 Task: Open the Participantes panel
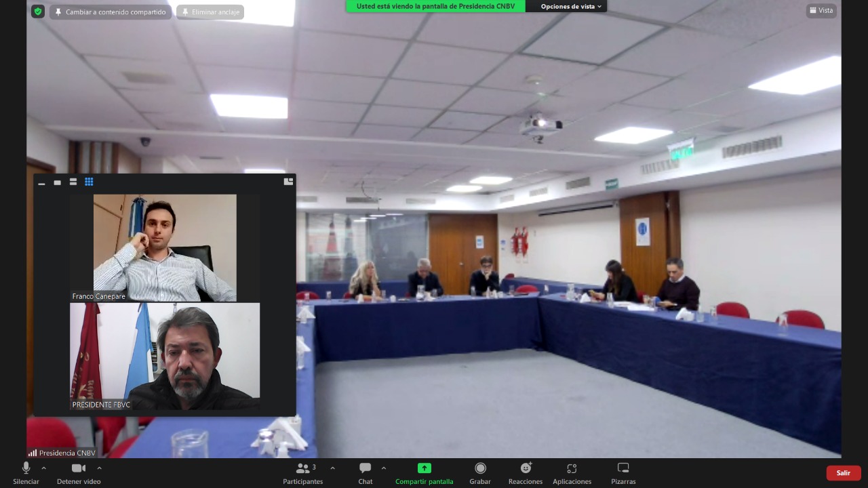[x=303, y=473]
